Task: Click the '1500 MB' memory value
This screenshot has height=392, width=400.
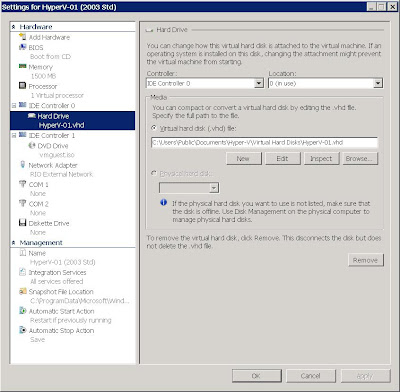Action: pyautogui.click(x=43, y=76)
